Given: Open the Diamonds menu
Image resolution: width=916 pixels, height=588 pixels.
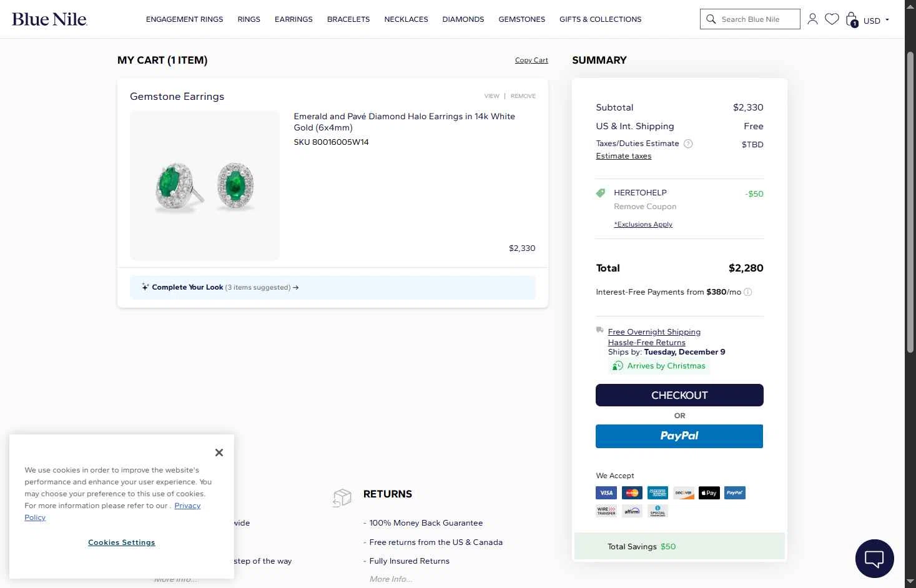Looking at the screenshot, I should tap(463, 19).
